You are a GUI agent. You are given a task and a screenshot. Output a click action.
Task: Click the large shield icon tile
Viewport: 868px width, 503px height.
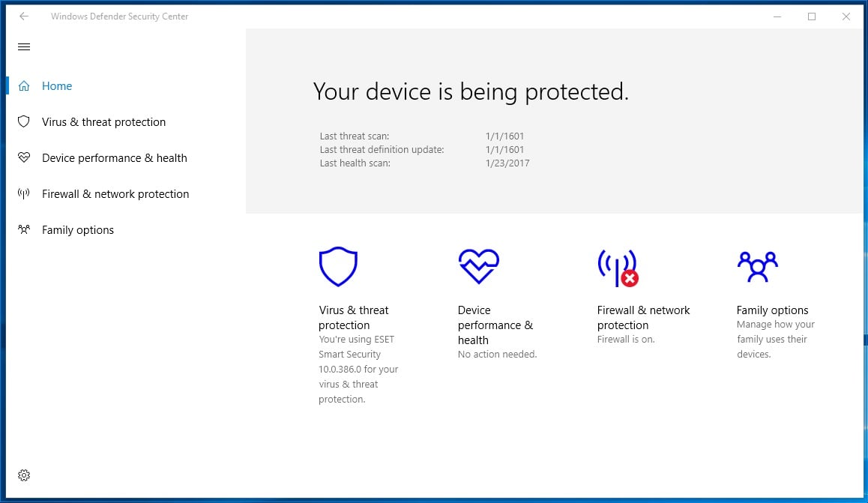[x=338, y=267]
